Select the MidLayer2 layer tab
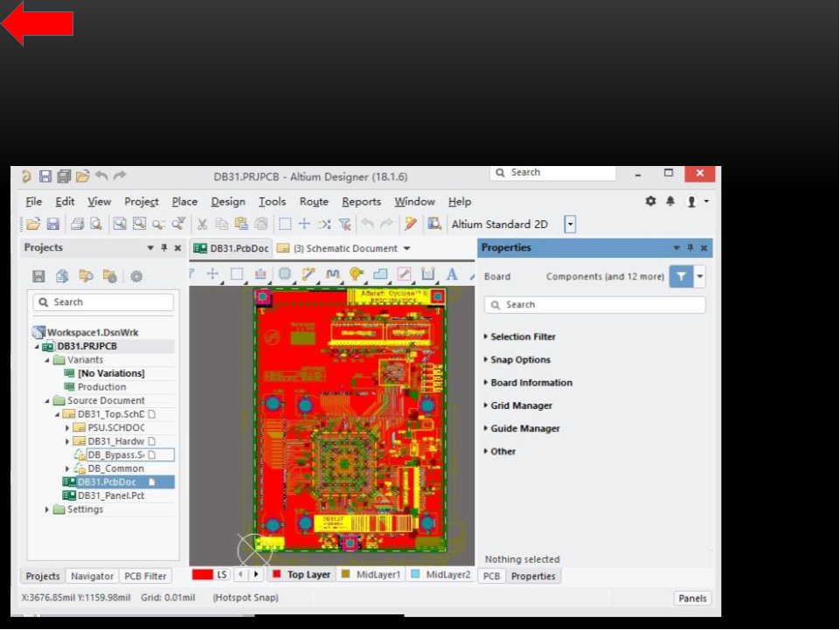The image size is (840, 630). click(441, 574)
